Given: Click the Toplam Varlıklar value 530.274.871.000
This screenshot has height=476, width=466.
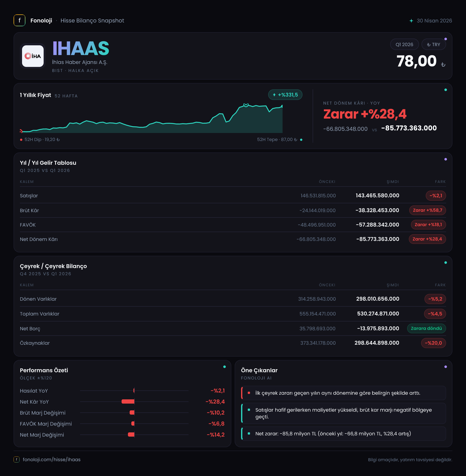Looking at the screenshot, I should (378, 314).
